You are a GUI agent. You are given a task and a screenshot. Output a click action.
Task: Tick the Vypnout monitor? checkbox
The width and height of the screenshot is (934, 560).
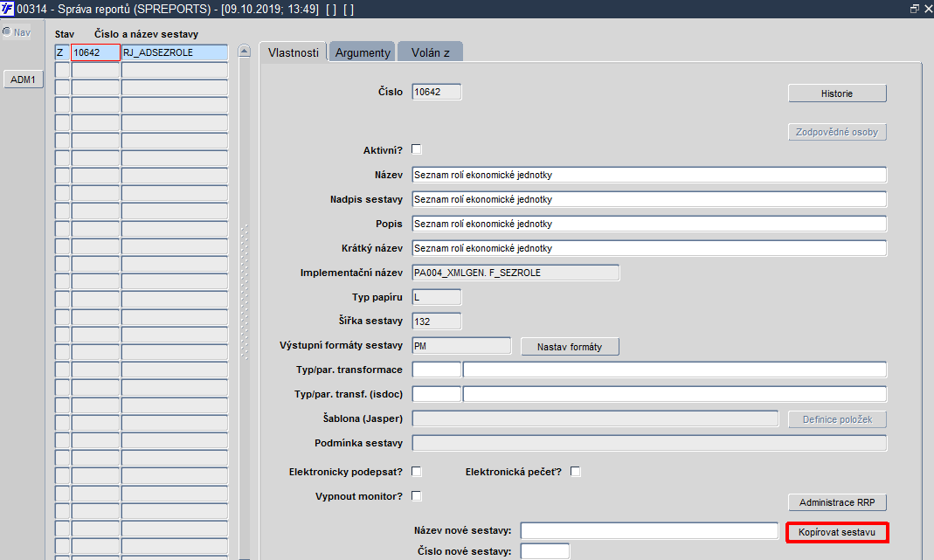coord(417,495)
